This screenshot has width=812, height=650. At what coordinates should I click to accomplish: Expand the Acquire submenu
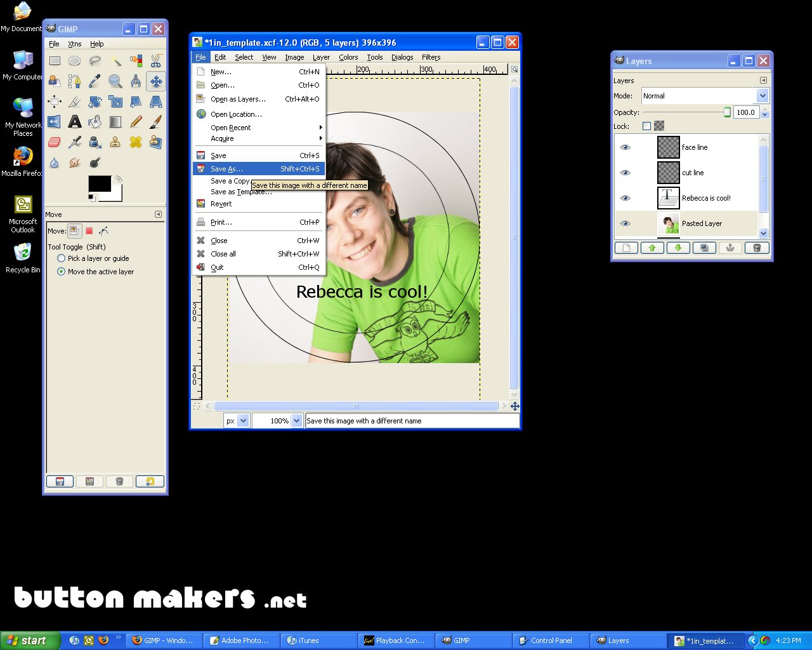[x=259, y=138]
